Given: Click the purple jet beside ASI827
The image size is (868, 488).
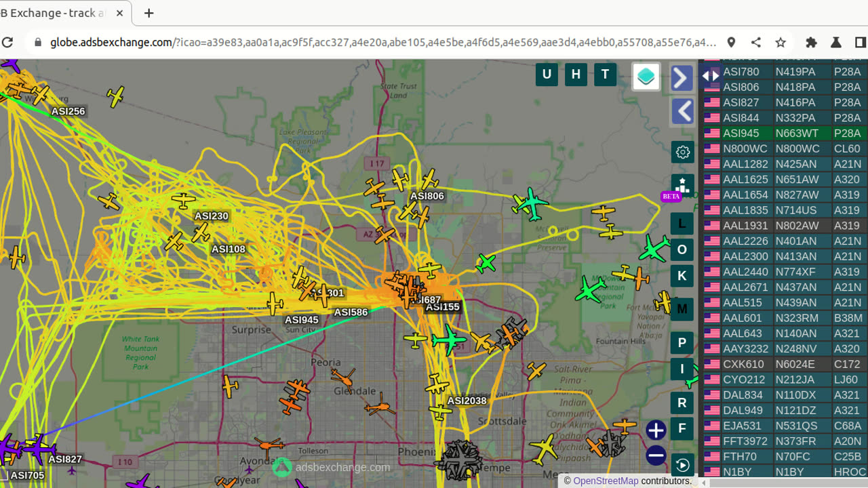Looking at the screenshot, I should (x=37, y=449).
